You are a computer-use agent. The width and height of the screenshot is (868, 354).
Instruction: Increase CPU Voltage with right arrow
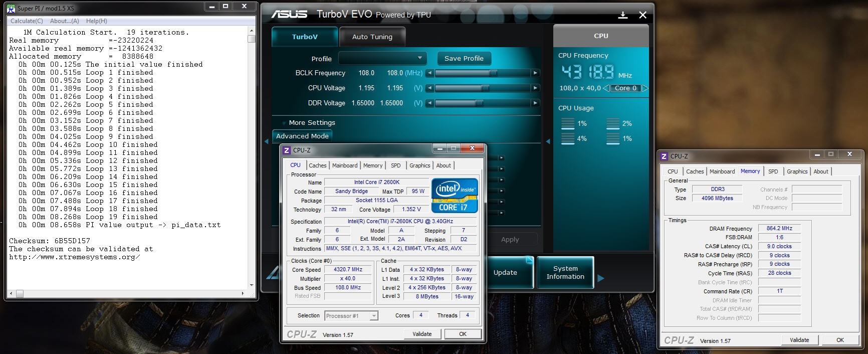point(535,88)
